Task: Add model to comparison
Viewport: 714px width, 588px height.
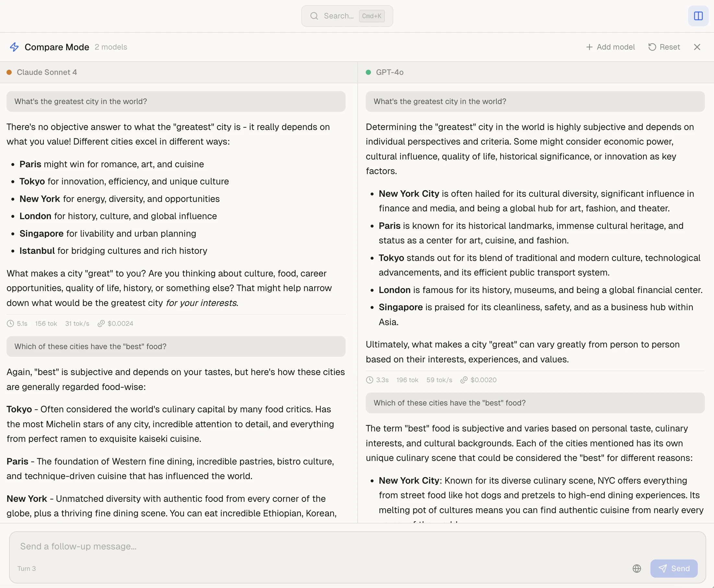Action: (x=610, y=47)
